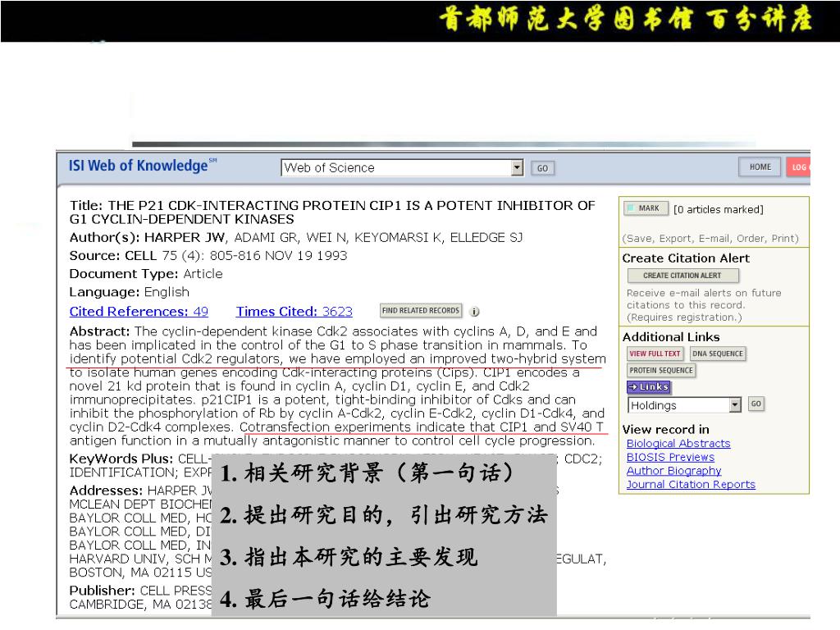Click '(Save, Export, E-mail, Order, Print)' text
This screenshot has width=840, height=630.
[710, 239]
